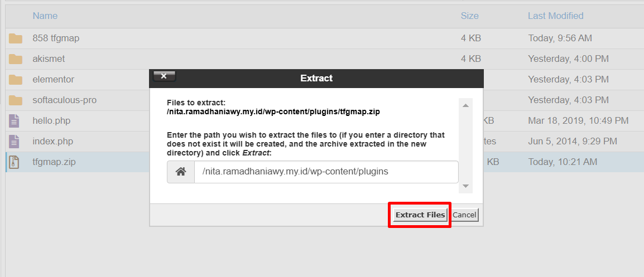Screen dimensions: 644x277
Task: Cancel the extract dialog
Action: pos(464,215)
